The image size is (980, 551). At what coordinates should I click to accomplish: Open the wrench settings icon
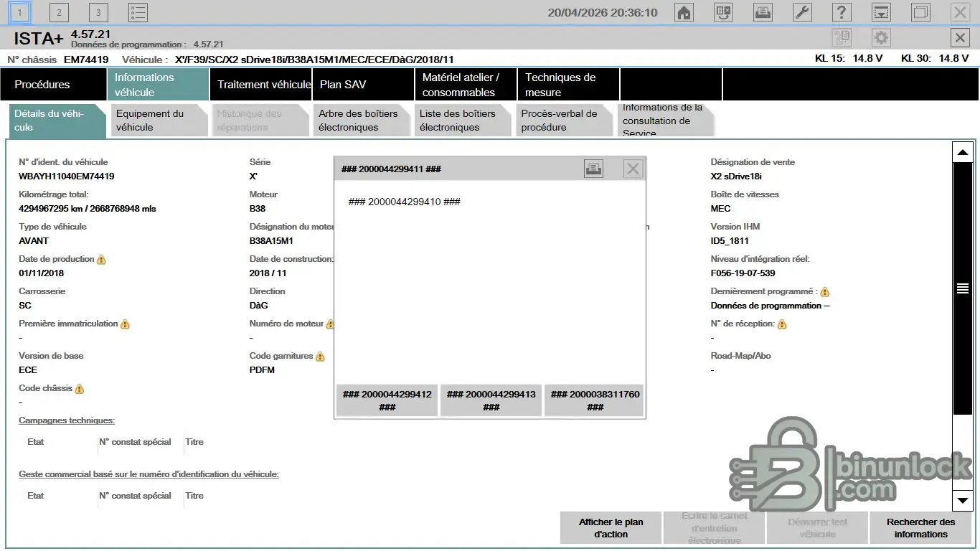pos(802,12)
